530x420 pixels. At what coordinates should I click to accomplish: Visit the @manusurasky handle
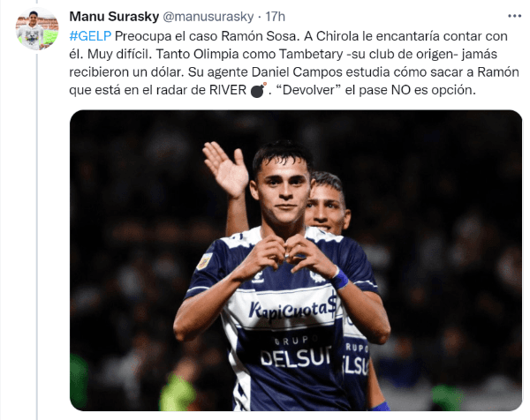pyautogui.click(x=208, y=17)
